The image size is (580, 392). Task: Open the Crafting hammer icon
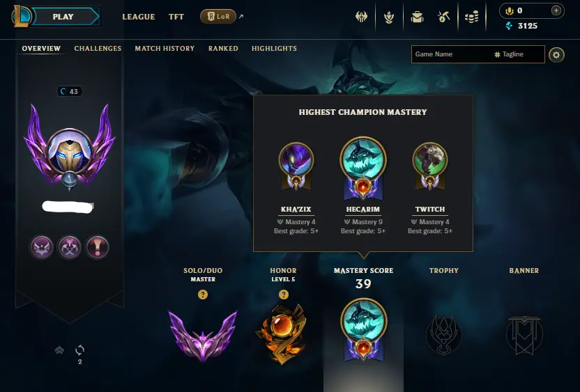pos(443,17)
